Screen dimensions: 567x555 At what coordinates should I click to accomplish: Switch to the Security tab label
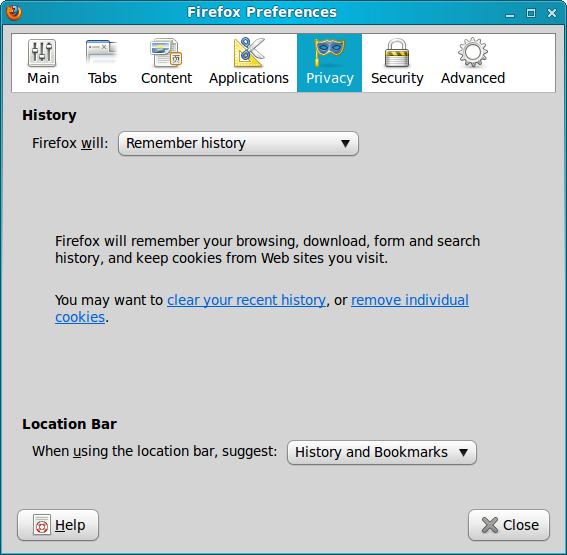click(397, 78)
